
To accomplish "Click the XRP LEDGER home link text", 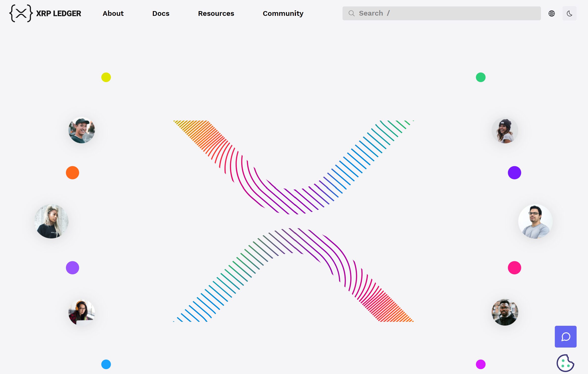I will pos(58,13).
